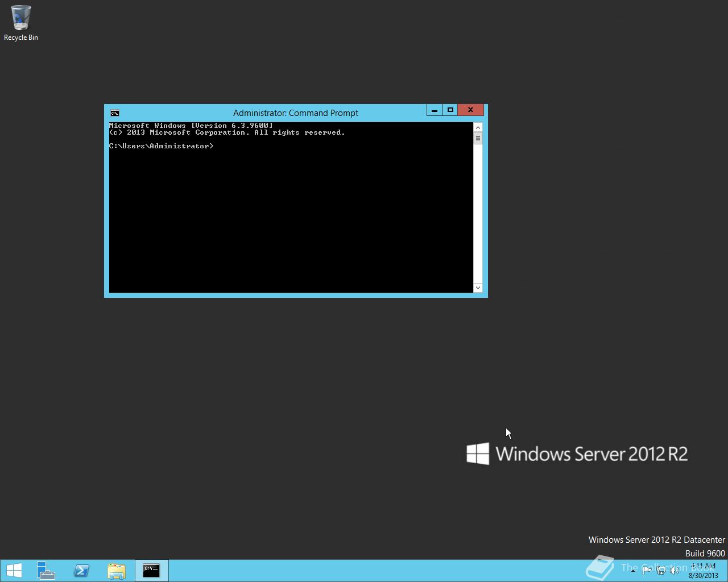Open the volume speaker tray icon
The image size is (728, 582).
pos(674,571)
